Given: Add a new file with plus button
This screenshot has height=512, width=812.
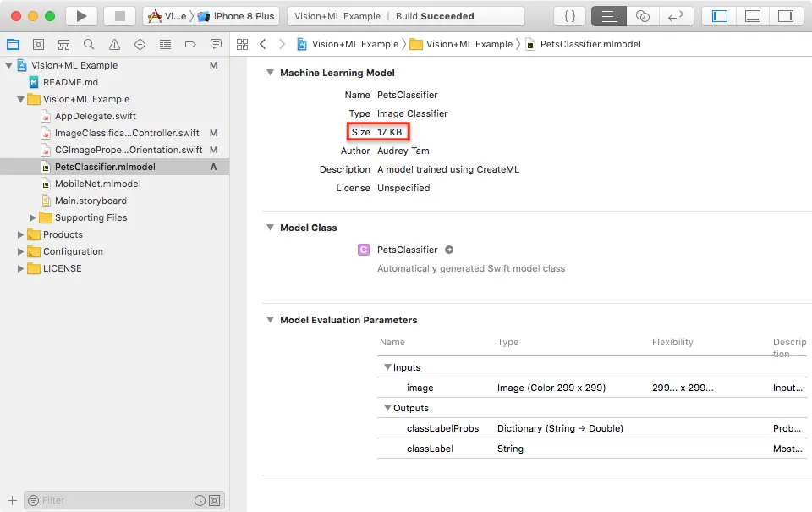Looking at the screenshot, I should (x=13, y=501).
